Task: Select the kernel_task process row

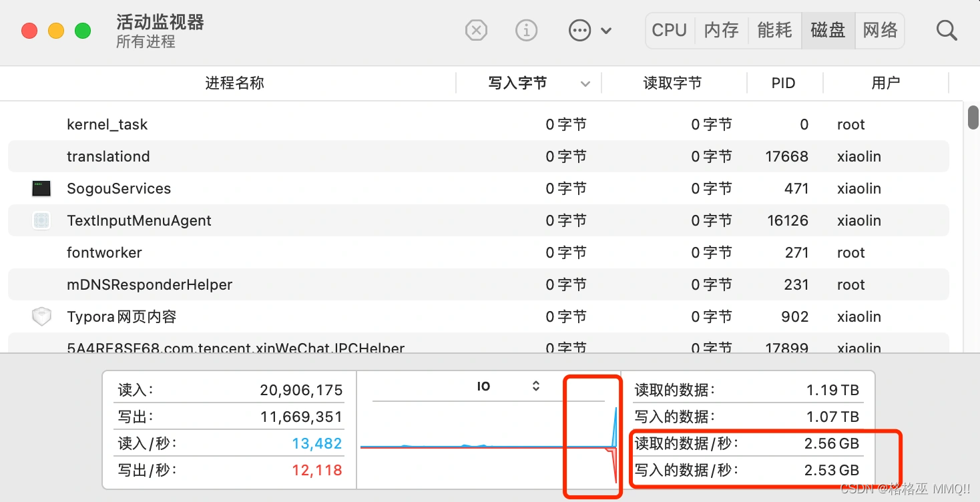Action: pyautogui.click(x=478, y=125)
